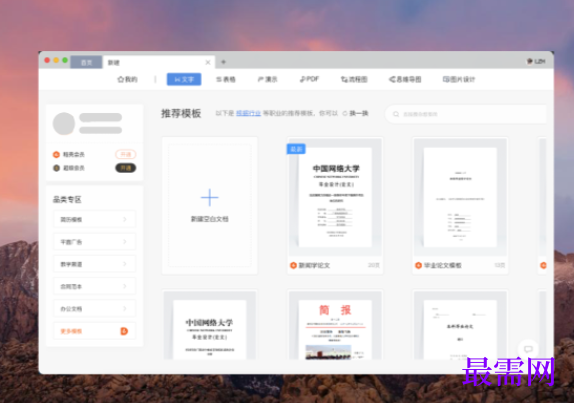This screenshot has height=403, width=574.
Task: Expand the 合同范本 category chevron
Action: (124, 286)
